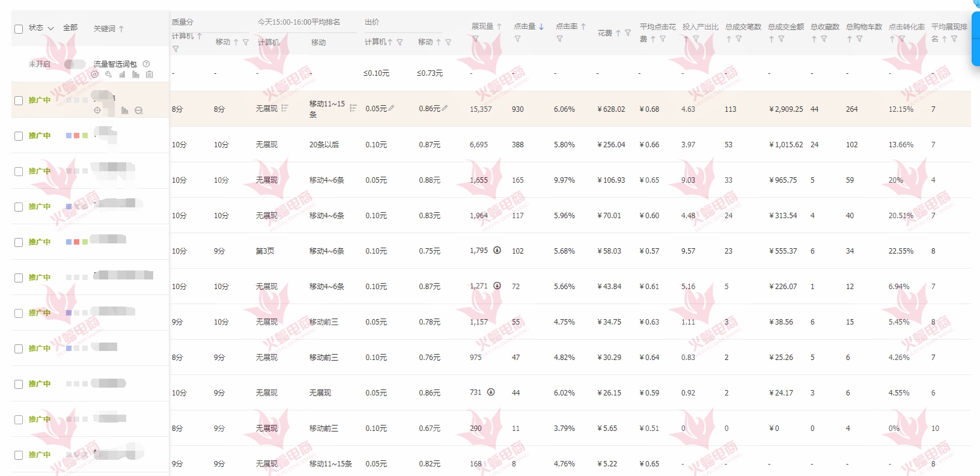The height and width of the screenshot is (476, 980).
Task: Open the 流量智选词包 settings gear icon
Action: click(95, 75)
